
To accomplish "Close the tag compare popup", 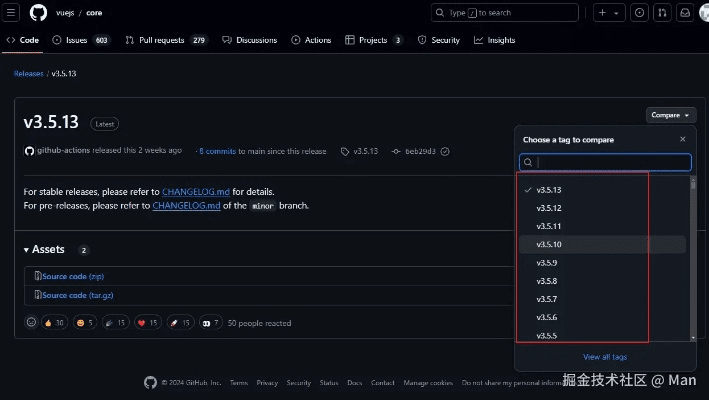I will pos(683,139).
